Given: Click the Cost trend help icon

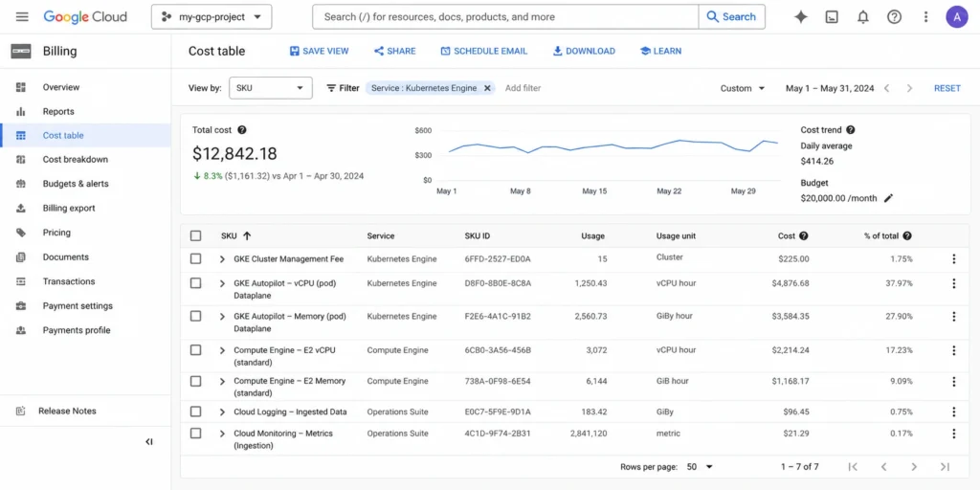Looking at the screenshot, I should coord(850,130).
